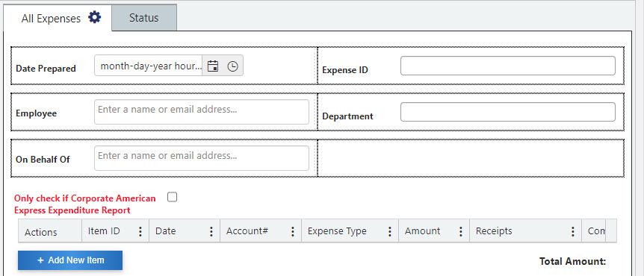Open Item ID column menu dots

coord(140,231)
